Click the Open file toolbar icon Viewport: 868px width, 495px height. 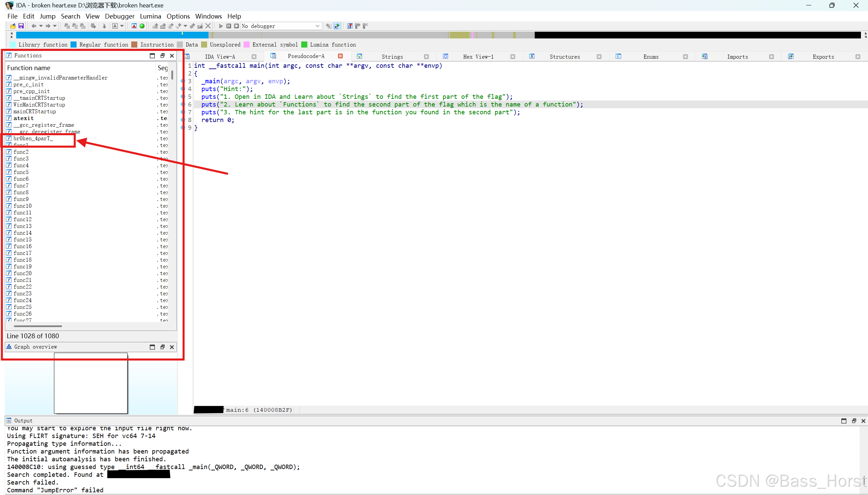(x=13, y=26)
